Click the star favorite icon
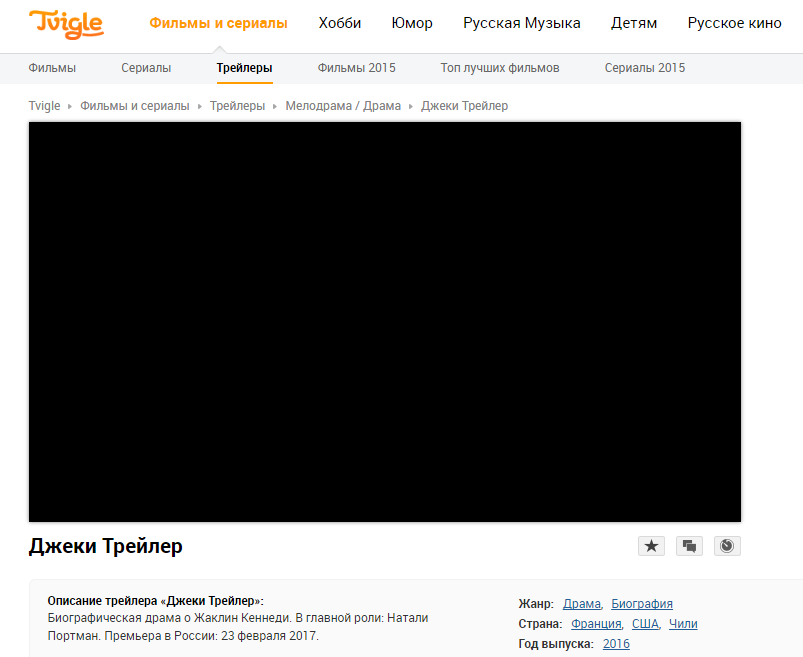The height and width of the screenshot is (657, 803). pos(651,546)
